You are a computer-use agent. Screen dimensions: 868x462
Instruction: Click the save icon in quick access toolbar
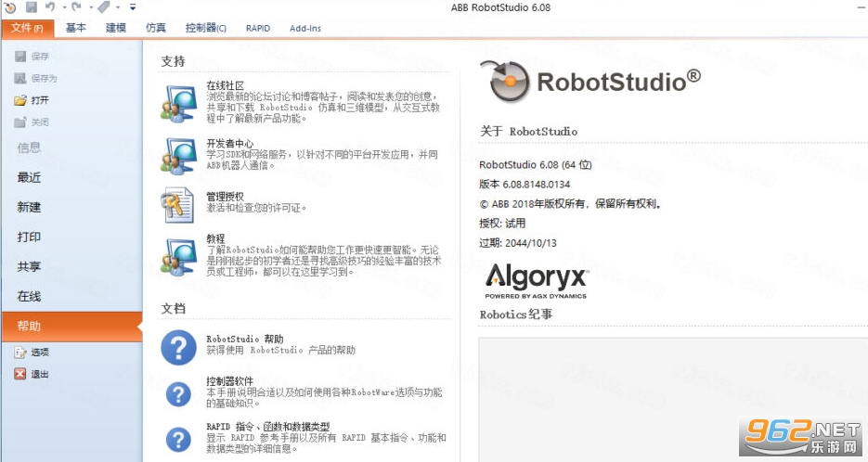[32, 7]
